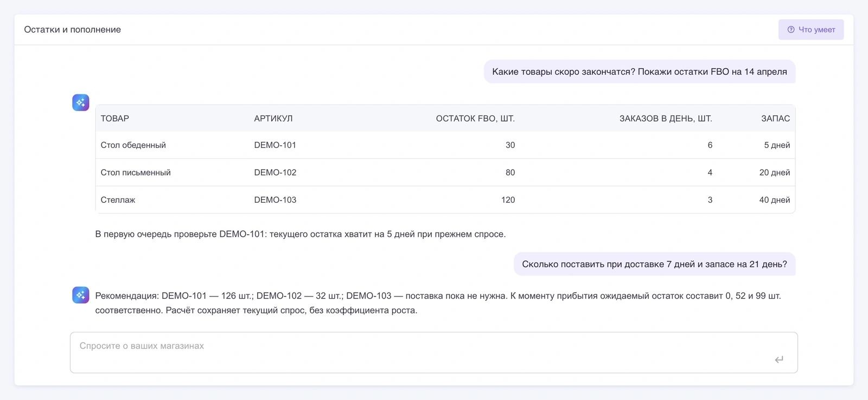
Task: Click the 'ЗАКАЗОВ В ДЕНЬ, ШТ.' column header
Action: (x=666, y=119)
